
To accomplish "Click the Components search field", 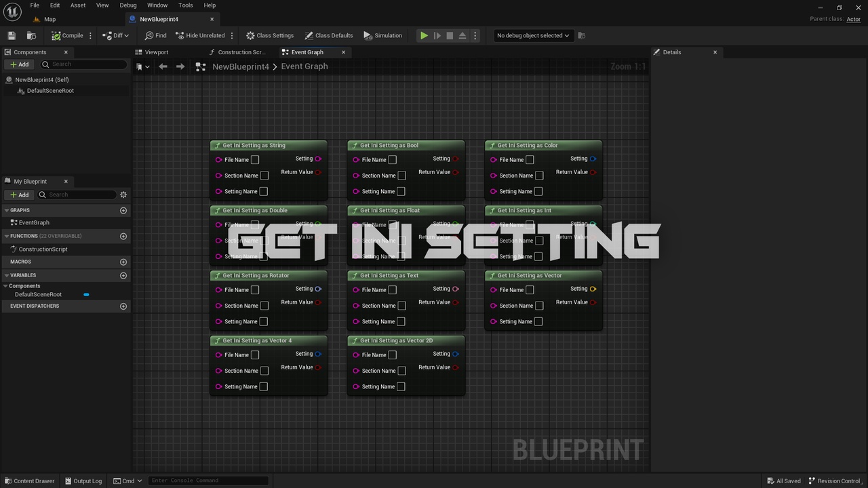I will pyautogui.click(x=83, y=64).
